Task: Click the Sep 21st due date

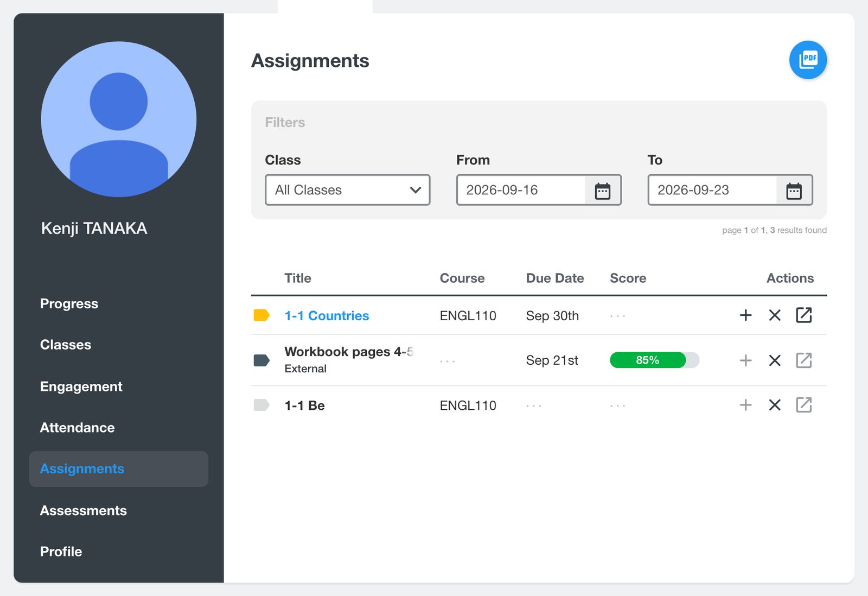Action: 552,360
